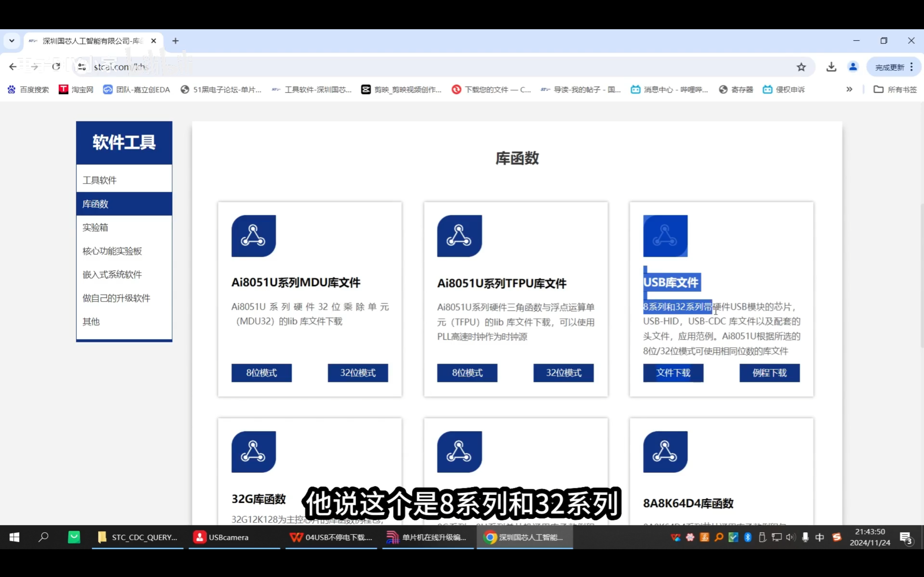The width and height of the screenshot is (924, 577).
Task: Click the browser back arrow
Action: click(13, 67)
